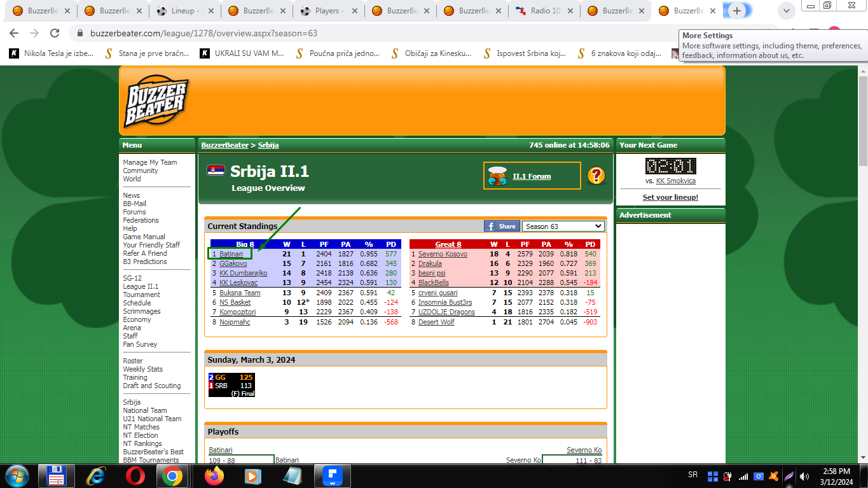This screenshot has width=868, height=488.
Task: Click the browser forward arrow
Action: [34, 33]
